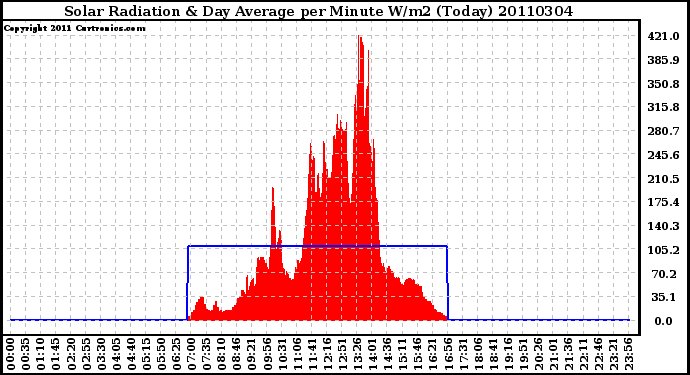Click the 385.9 y-axis value
Image resolution: width=690 pixels, height=375 pixels.
(663, 60)
